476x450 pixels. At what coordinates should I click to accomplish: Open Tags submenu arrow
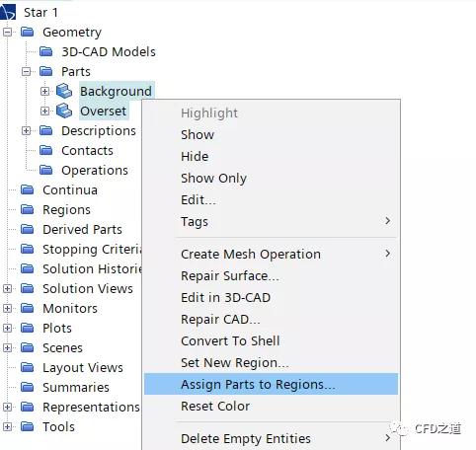pos(388,221)
